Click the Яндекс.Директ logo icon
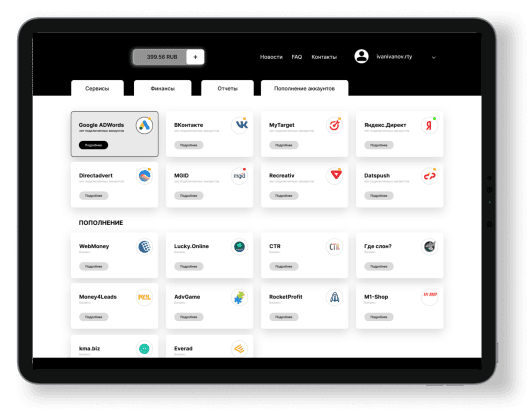Image resolution: width=531 pixels, height=413 pixels. [429, 125]
